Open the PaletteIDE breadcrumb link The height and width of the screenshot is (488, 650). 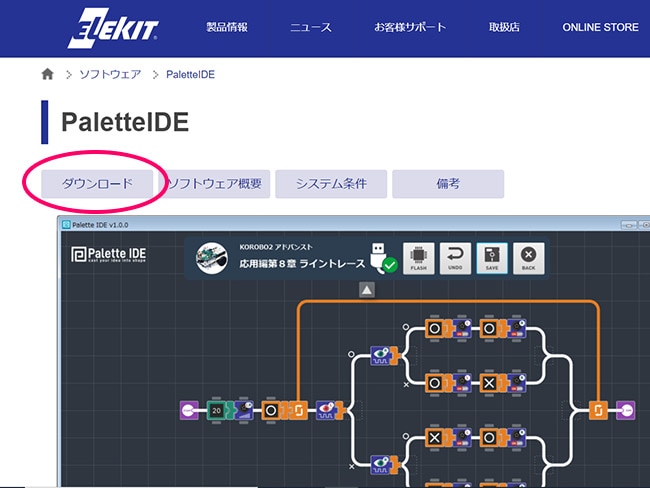[190, 75]
